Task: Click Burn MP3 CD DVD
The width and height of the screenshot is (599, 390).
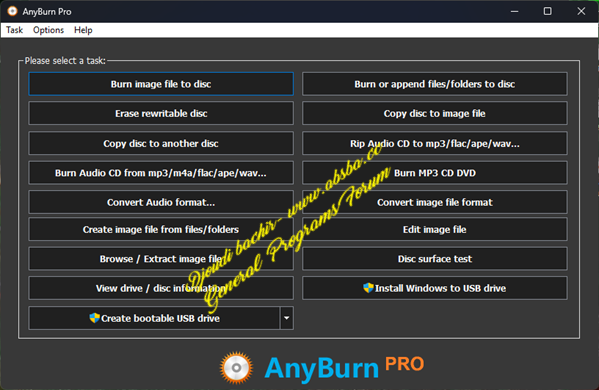Action: [x=434, y=173]
